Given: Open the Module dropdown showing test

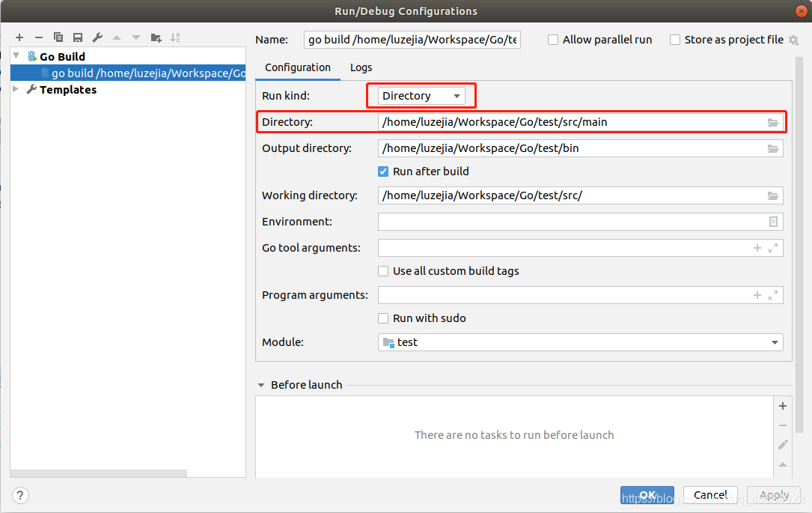Looking at the screenshot, I should click(580, 342).
